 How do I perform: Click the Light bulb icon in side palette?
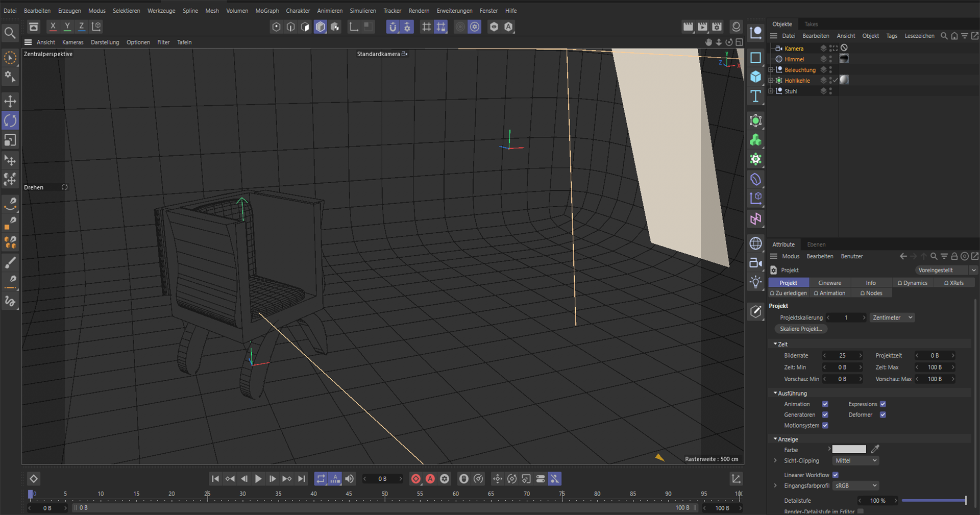[x=756, y=282]
